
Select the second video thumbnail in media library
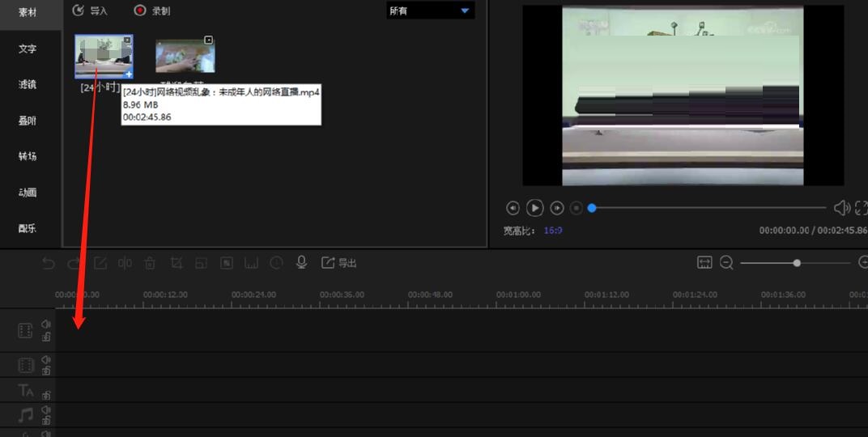[x=185, y=55]
